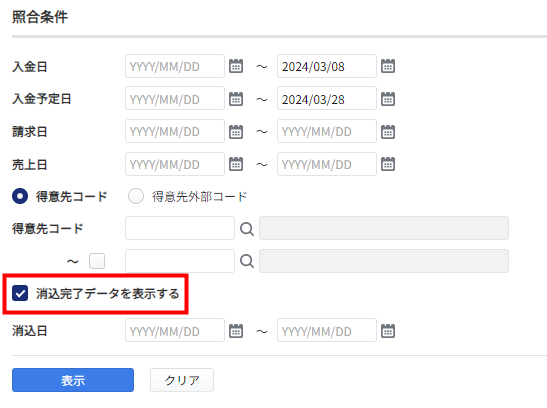
Task: Open calendar for 入金日 end date
Action: pyautogui.click(x=388, y=66)
